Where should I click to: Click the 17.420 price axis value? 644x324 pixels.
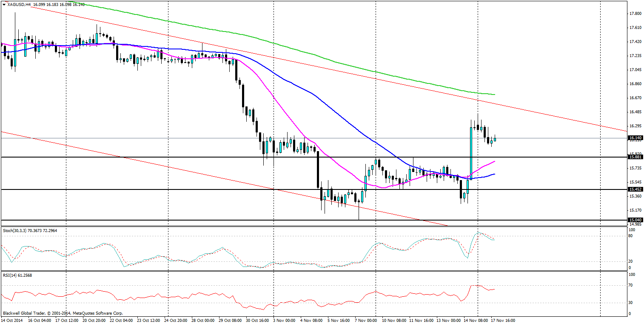[635, 42]
